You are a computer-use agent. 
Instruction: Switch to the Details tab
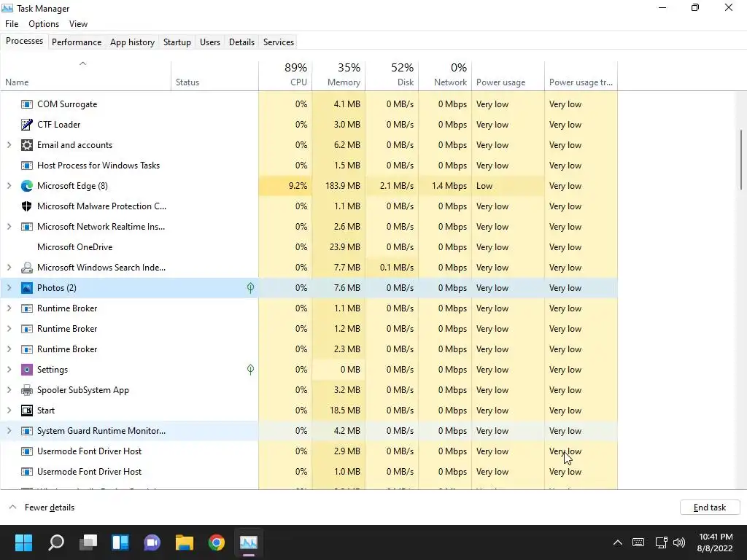point(241,42)
